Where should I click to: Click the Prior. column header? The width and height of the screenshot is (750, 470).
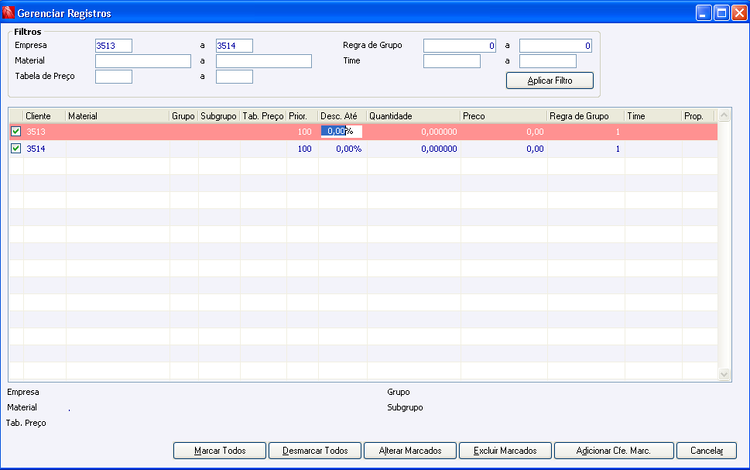302,116
